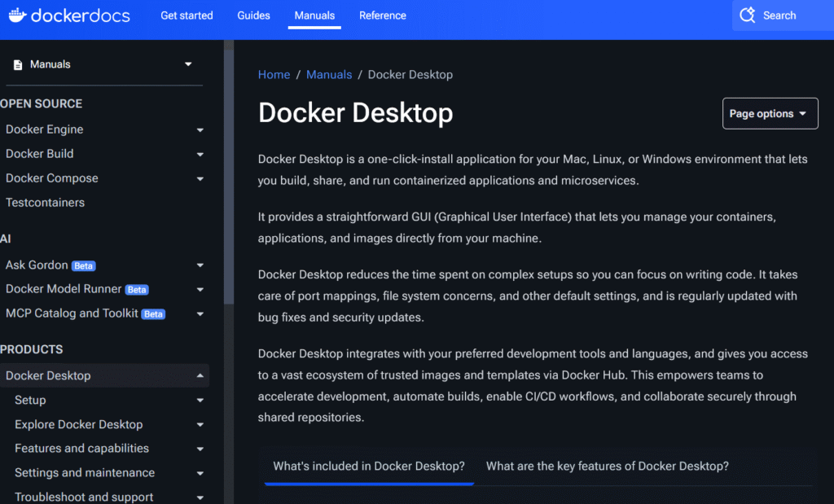
Task: Click the Beta badge beside Ask Gordon
Action: tap(84, 265)
